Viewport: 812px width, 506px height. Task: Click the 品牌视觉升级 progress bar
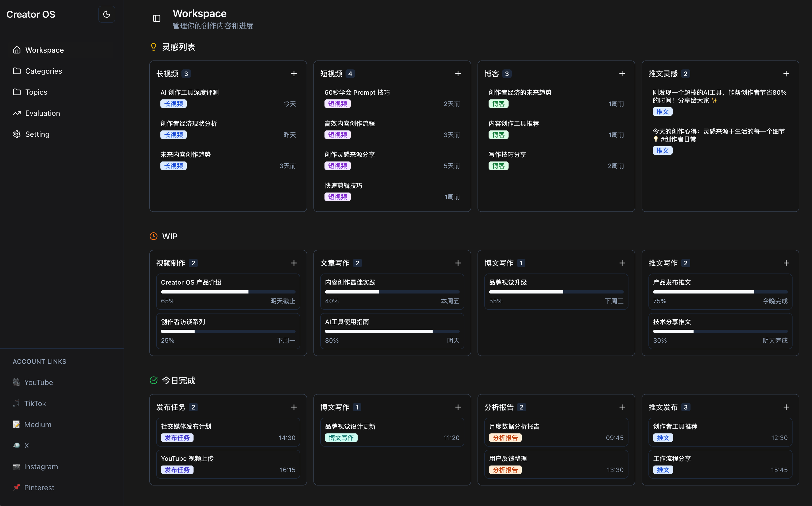(556, 292)
